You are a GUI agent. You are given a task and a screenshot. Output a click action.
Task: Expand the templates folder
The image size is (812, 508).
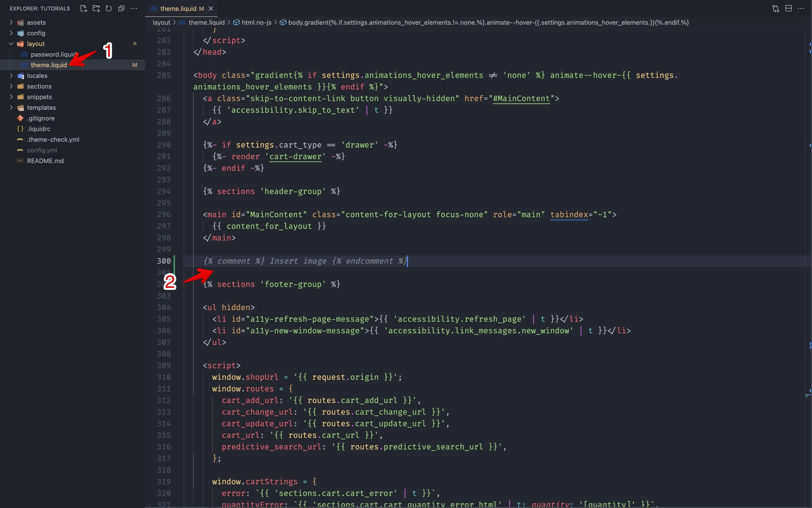(11, 108)
